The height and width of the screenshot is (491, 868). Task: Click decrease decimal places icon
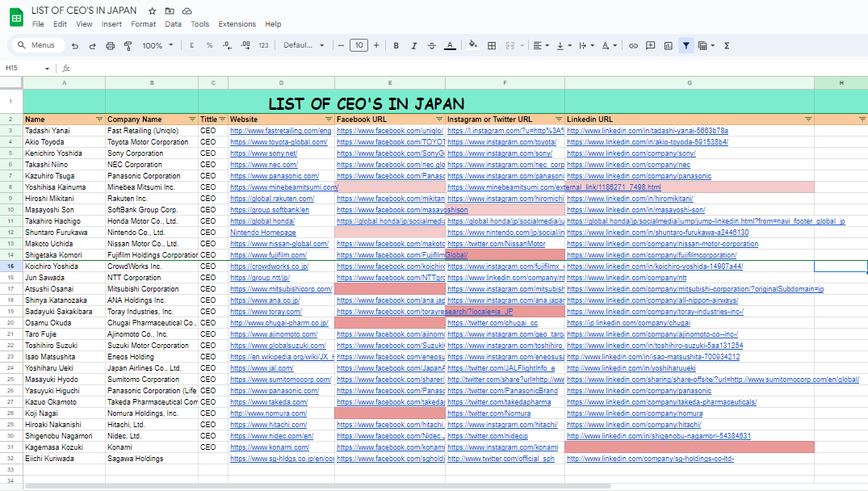pos(227,45)
